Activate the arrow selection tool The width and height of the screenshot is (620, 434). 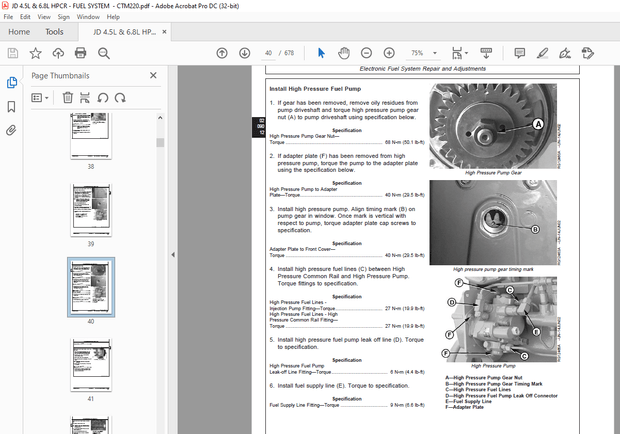pyautogui.click(x=321, y=53)
